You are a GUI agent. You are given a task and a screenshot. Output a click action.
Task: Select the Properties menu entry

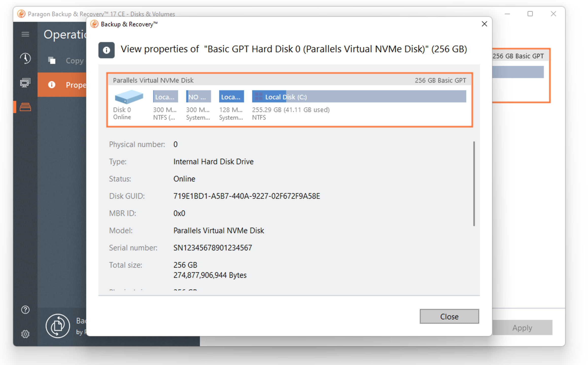[62, 85]
